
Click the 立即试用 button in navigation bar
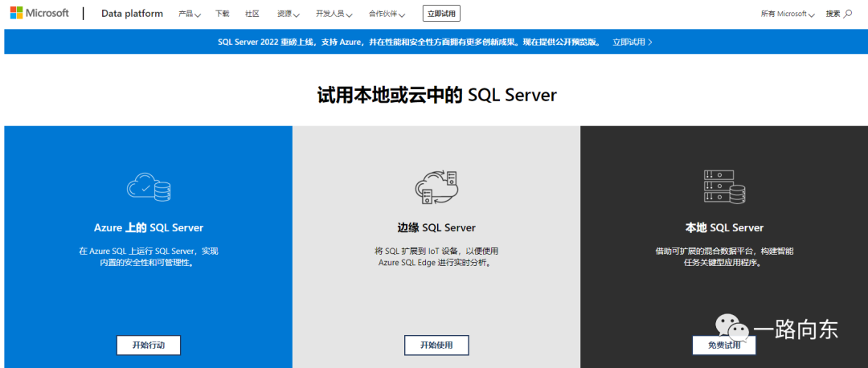point(441,14)
